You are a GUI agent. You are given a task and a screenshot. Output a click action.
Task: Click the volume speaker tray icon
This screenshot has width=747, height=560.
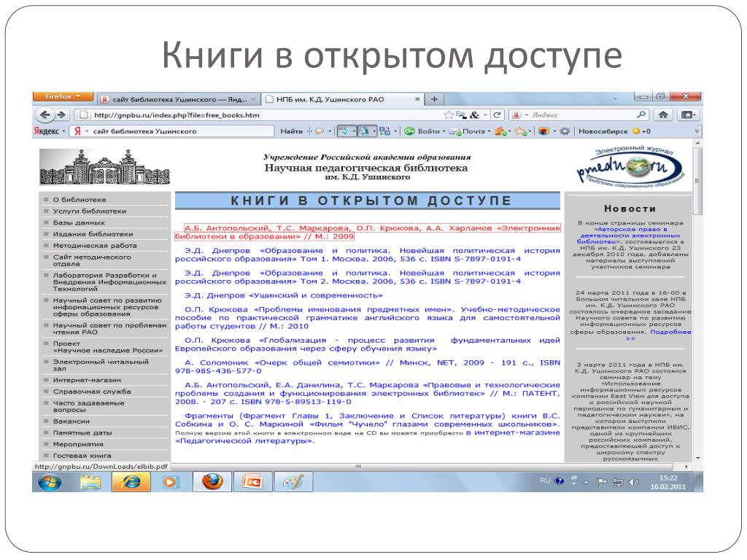coord(633,483)
